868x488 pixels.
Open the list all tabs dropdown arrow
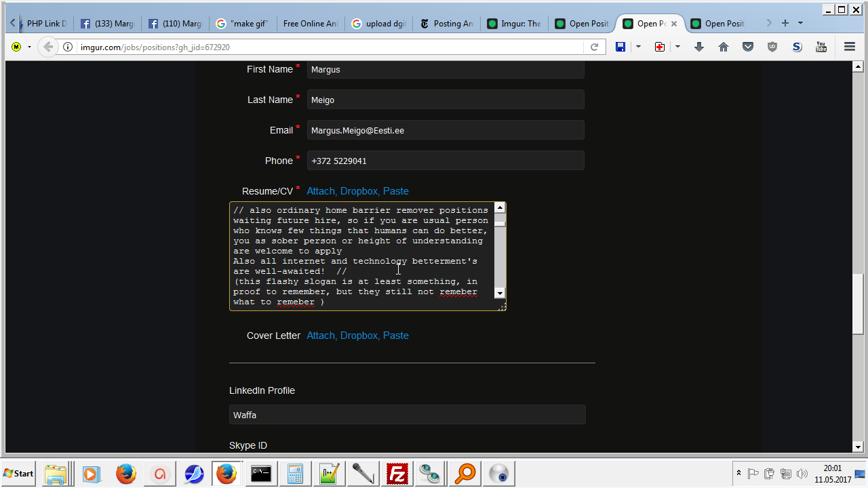click(800, 23)
